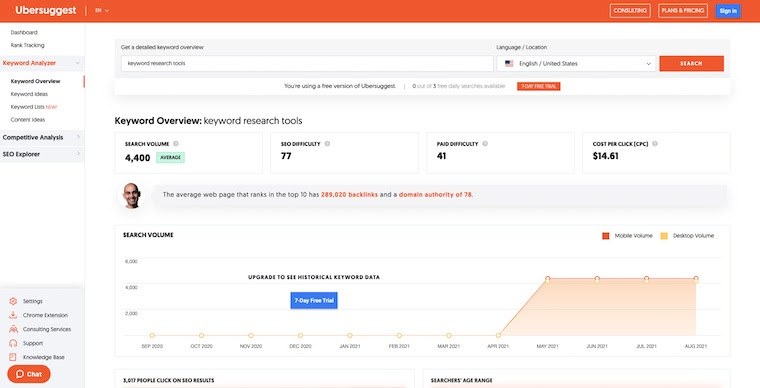This screenshot has height=388, width=760.
Task: Select Keyword Overview in sidebar
Action: (35, 81)
